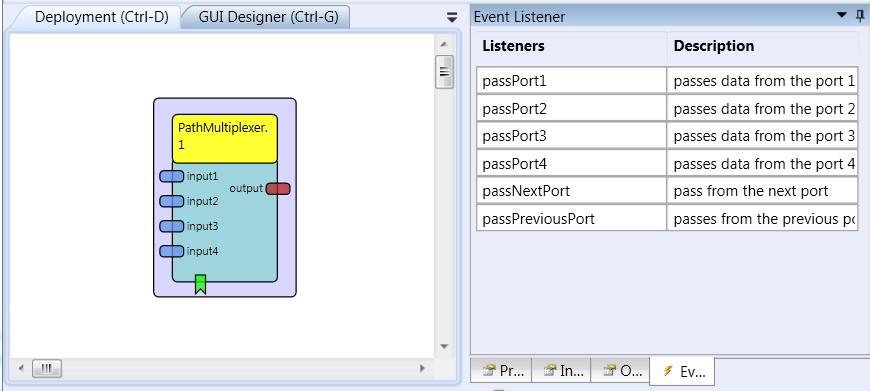This screenshot has width=870, height=391.
Task: Open the Ev... event bottom tab
Action: [x=682, y=371]
